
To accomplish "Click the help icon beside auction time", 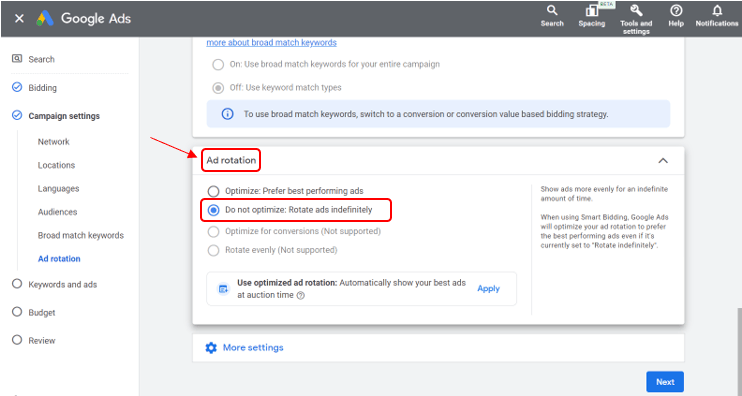I will coord(300,295).
